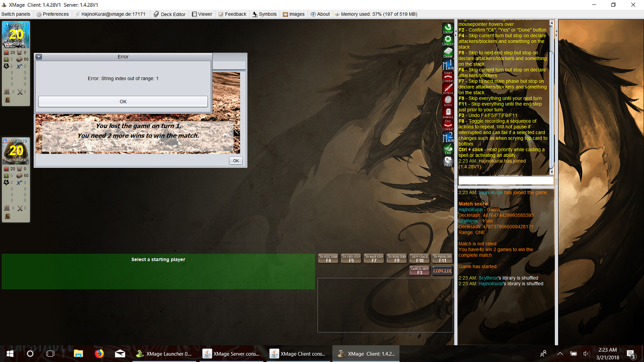This screenshot has width=644, height=362.
Task: Select the Upkeep phase icon
Action: click(x=448, y=41)
